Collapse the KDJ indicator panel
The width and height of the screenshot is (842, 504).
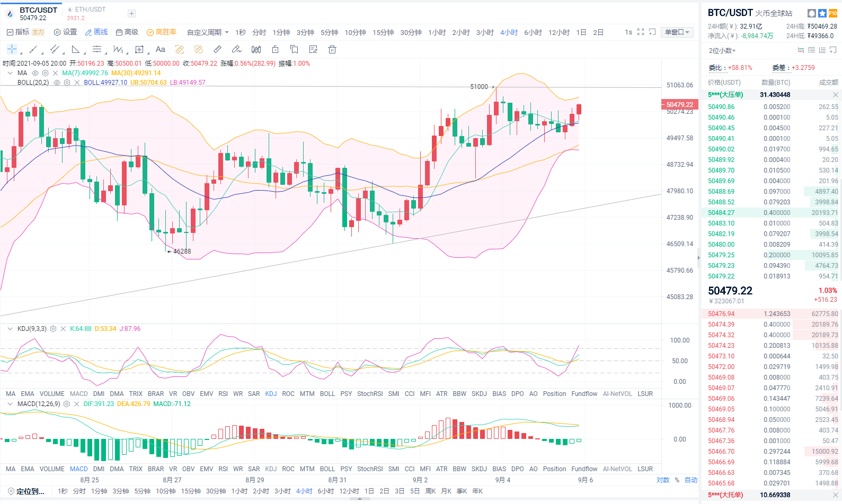coord(10,329)
